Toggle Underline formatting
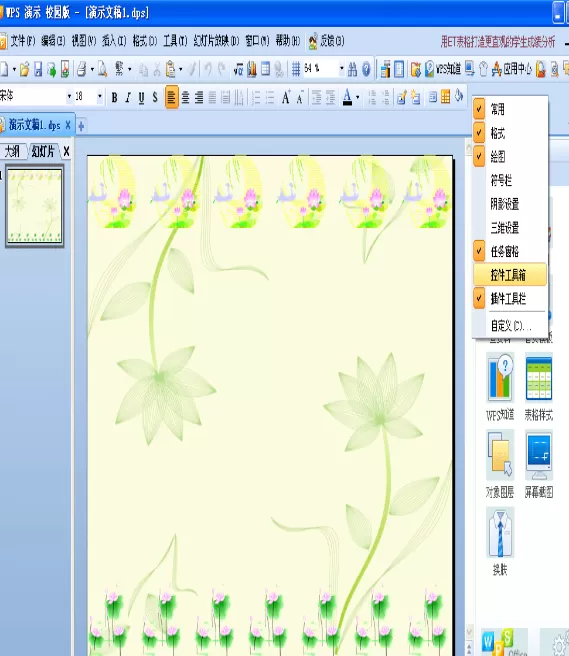 [141, 97]
